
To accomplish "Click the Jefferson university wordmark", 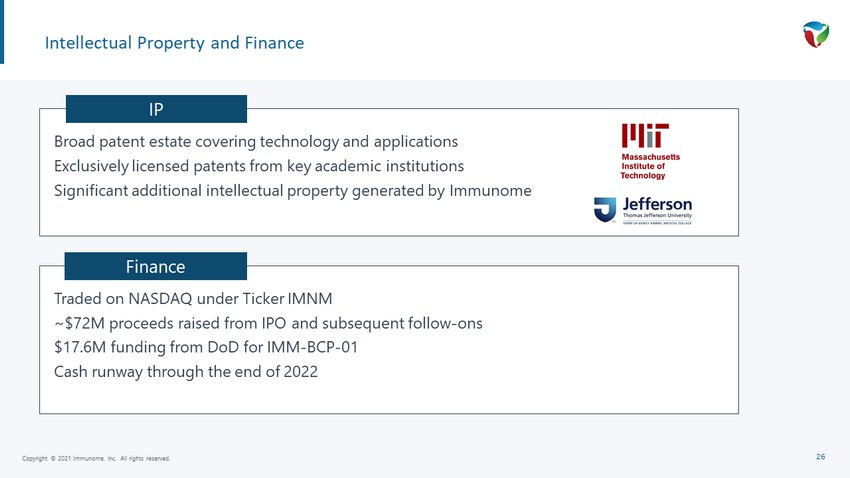I will tap(657, 210).
